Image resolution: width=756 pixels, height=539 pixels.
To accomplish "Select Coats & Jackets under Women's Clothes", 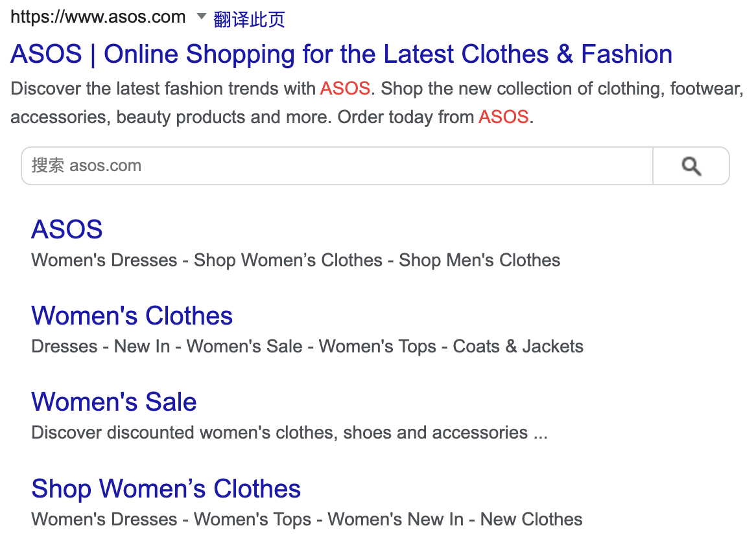I will point(518,347).
